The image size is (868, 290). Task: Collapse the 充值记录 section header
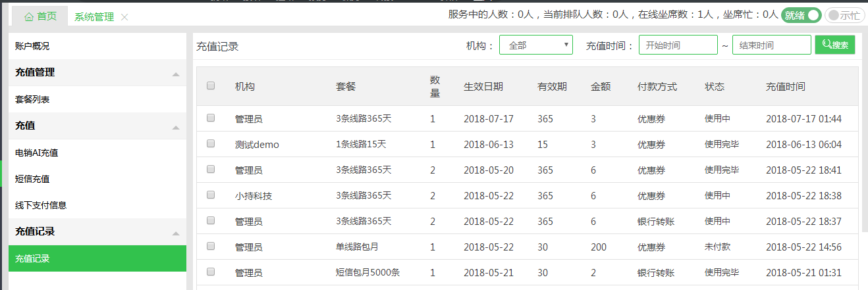coord(175,233)
